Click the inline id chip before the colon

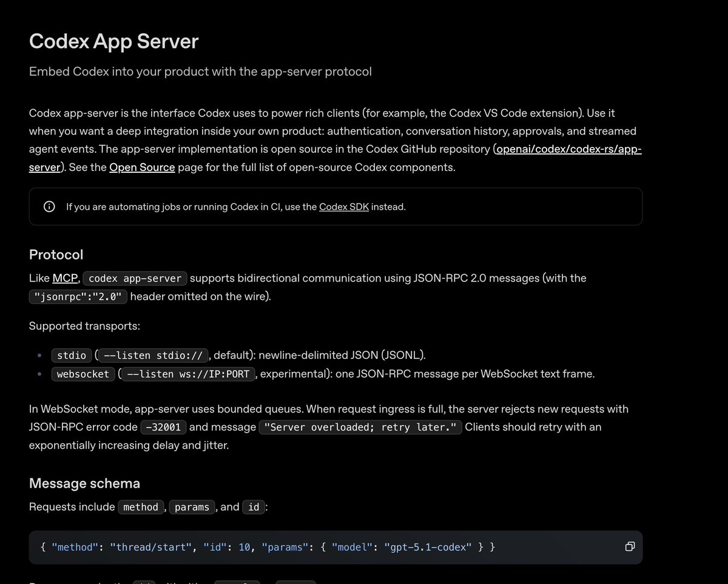(x=254, y=507)
